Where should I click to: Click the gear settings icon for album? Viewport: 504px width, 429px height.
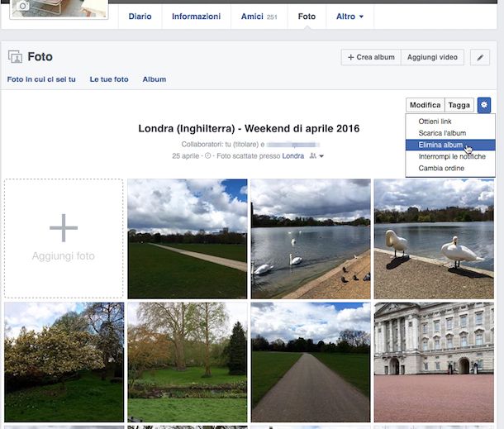[x=483, y=105]
